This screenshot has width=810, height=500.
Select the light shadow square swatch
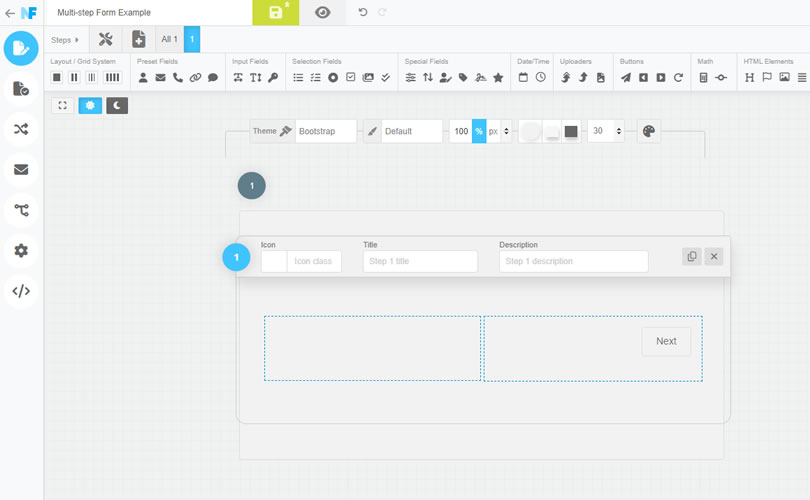pos(552,131)
